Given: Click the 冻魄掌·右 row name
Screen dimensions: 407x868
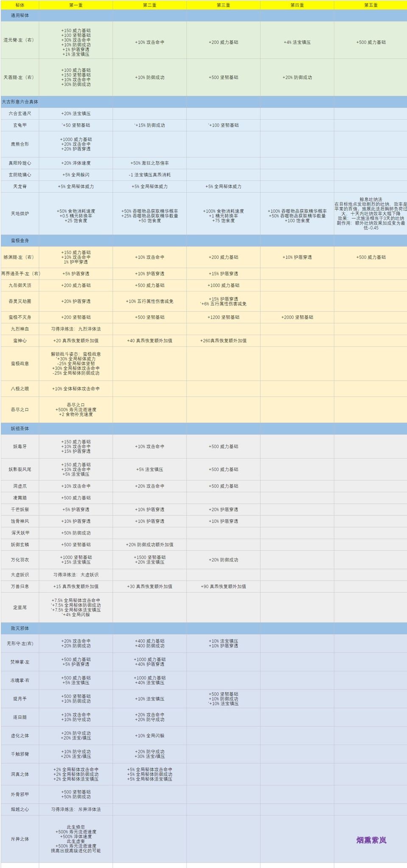Looking at the screenshot, I should pyautogui.click(x=20, y=680).
